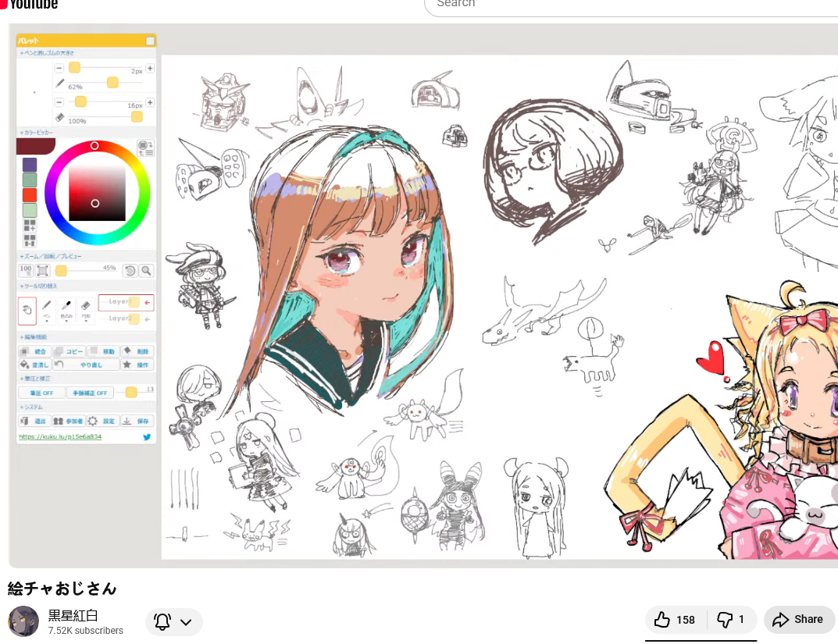This screenshot has height=644, width=838.
Task: Increase pen size with plus button
Action: tap(150, 68)
